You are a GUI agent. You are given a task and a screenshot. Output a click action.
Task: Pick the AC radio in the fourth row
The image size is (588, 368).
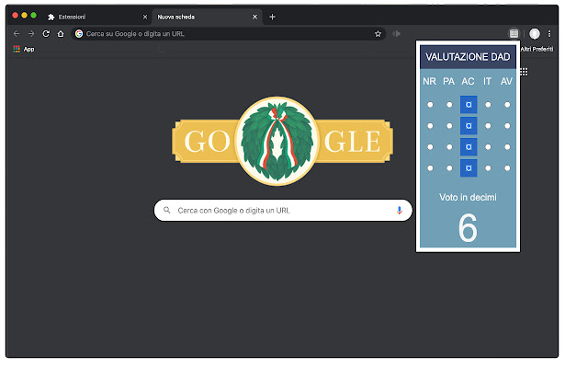(x=469, y=168)
